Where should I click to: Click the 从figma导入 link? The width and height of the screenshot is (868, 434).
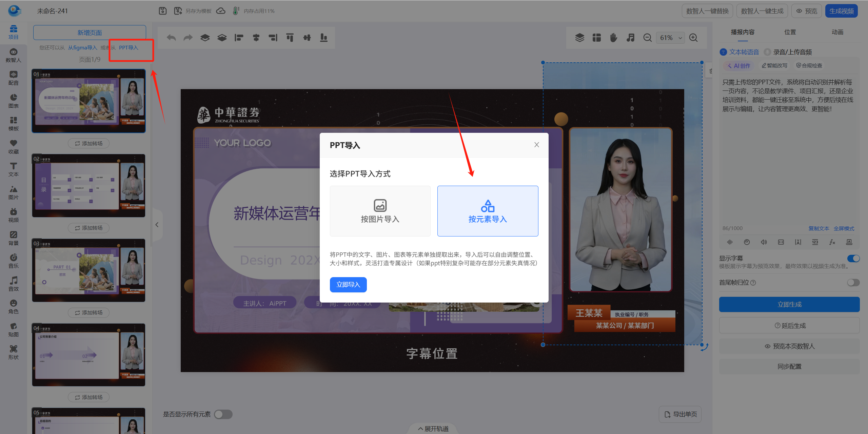tap(82, 48)
